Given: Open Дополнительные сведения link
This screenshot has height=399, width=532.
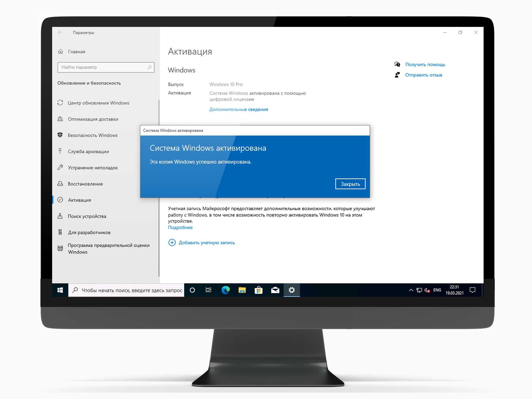Looking at the screenshot, I should [x=239, y=109].
